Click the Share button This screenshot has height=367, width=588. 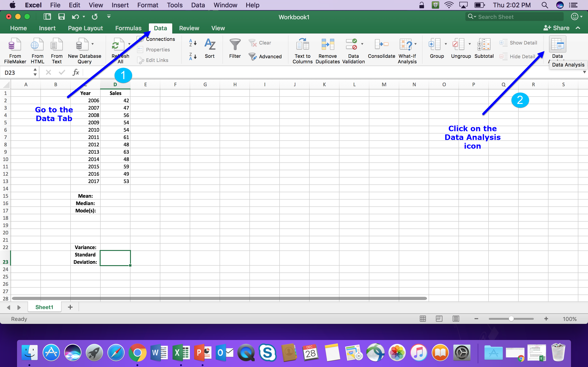point(556,28)
